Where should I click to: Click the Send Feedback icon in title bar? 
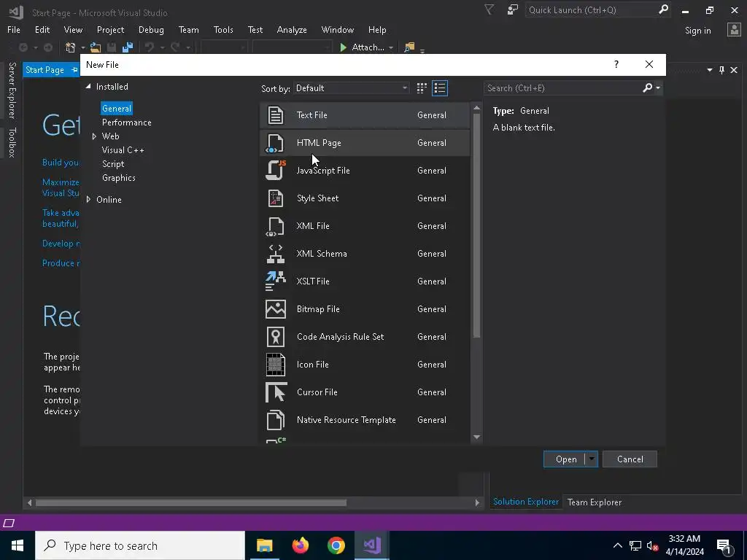pyautogui.click(x=513, y=9)
